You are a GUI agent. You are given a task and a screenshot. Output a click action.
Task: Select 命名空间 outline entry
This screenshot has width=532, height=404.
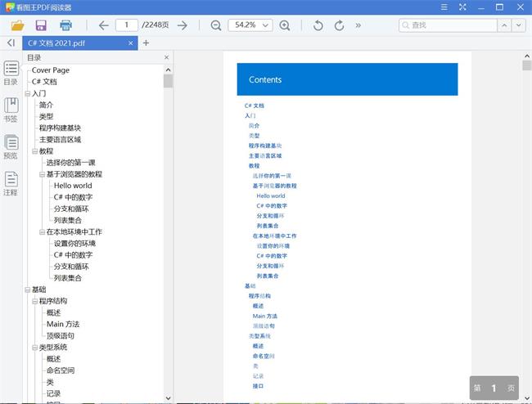[61, 370]
